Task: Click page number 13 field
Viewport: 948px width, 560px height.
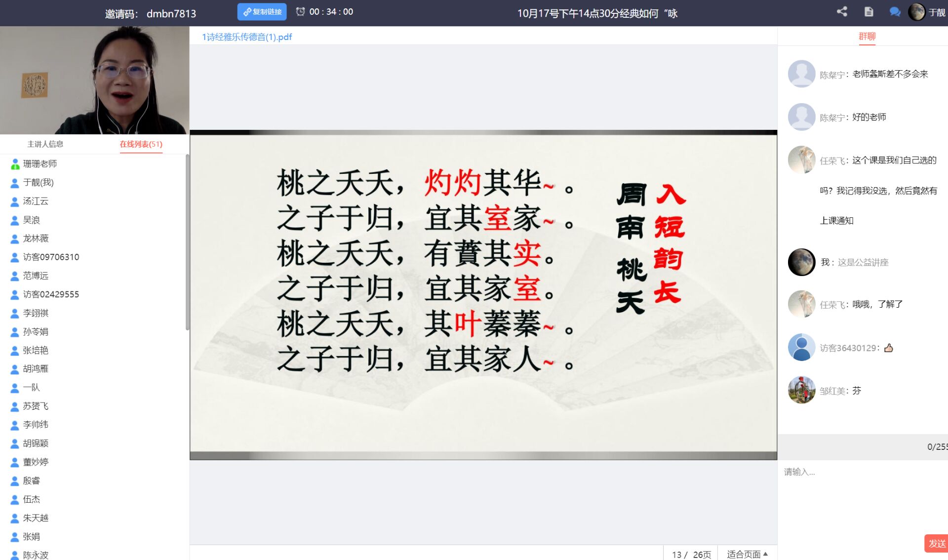Action: tap(676, 555)
